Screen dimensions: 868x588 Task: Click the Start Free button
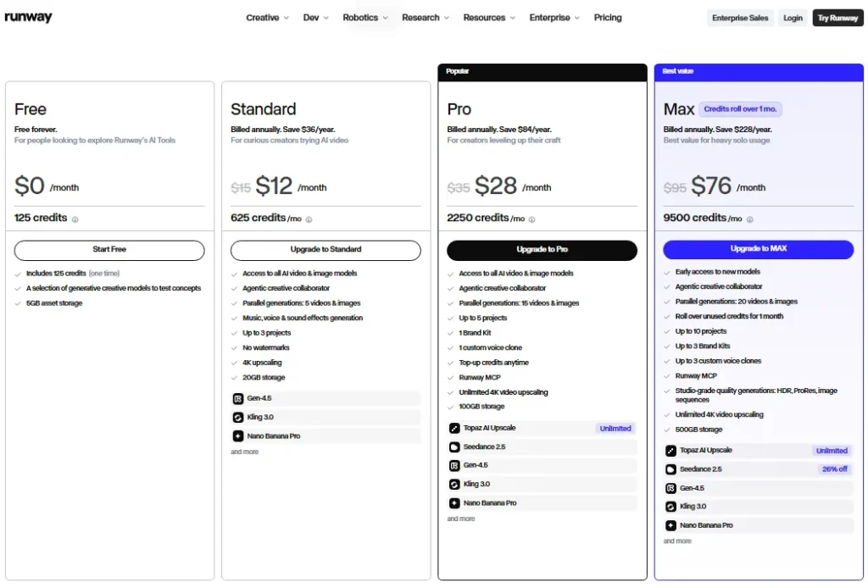tap(109, 250)
